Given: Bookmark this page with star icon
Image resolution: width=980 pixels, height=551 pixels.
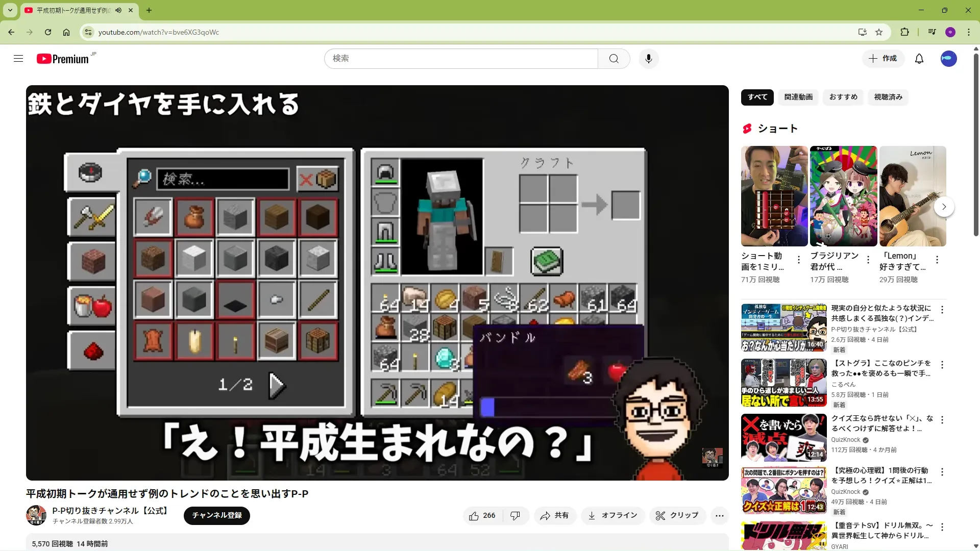Looking at the screenshot, I should point(878,32).
